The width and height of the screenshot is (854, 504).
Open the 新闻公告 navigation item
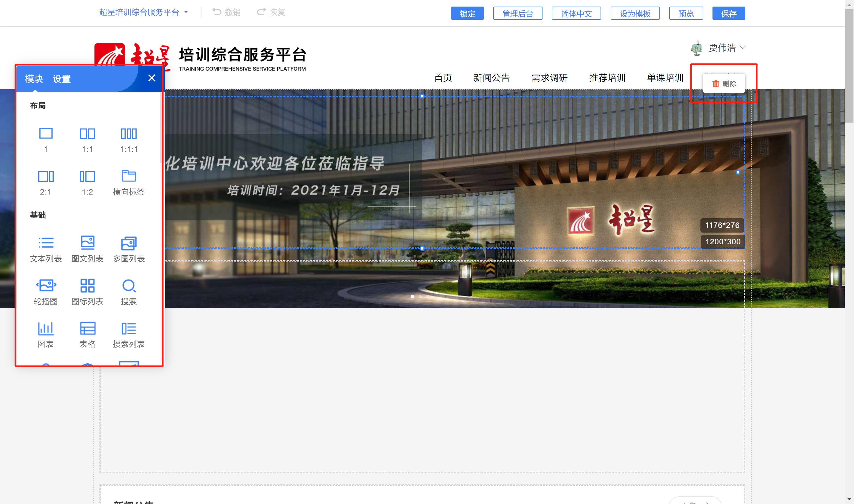point(491,78)
